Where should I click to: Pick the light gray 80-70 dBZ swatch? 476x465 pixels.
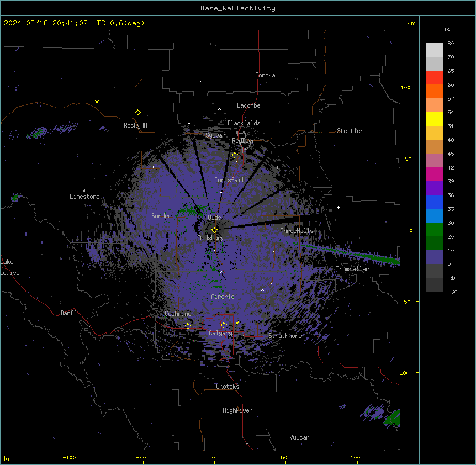434,50
